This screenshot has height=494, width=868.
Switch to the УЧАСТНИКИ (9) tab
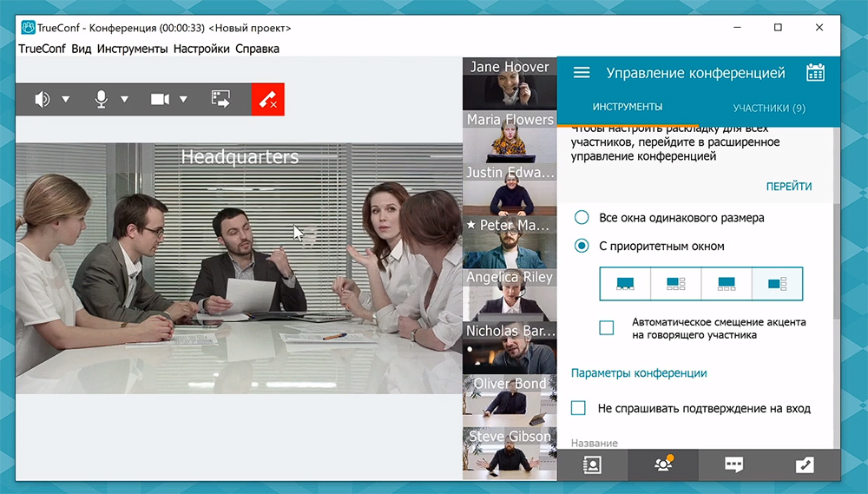769,108
